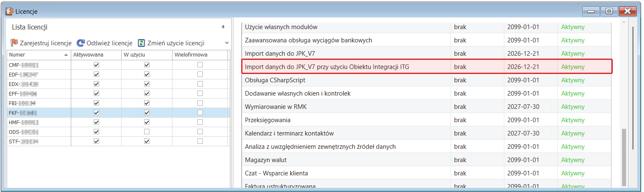The image size is (644, 192).
Task: Toggle W użyciu checkbox for EDF license
Action: coord(147,74)
